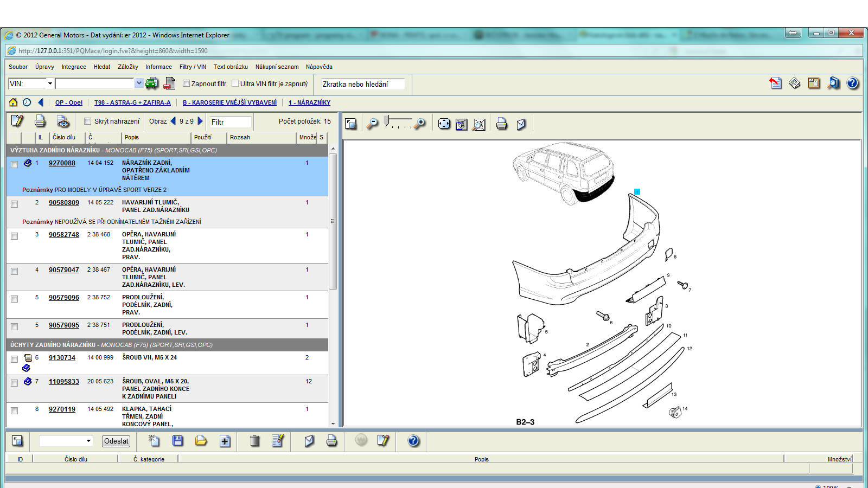
Task: Open the VIN type dropdown
Action: coord(50,84)
